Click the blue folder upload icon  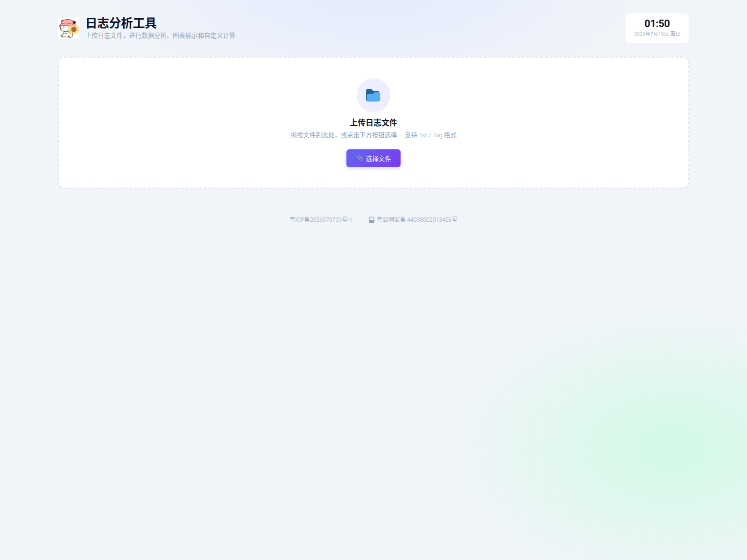pyautogui.click(x=373, y=95)
